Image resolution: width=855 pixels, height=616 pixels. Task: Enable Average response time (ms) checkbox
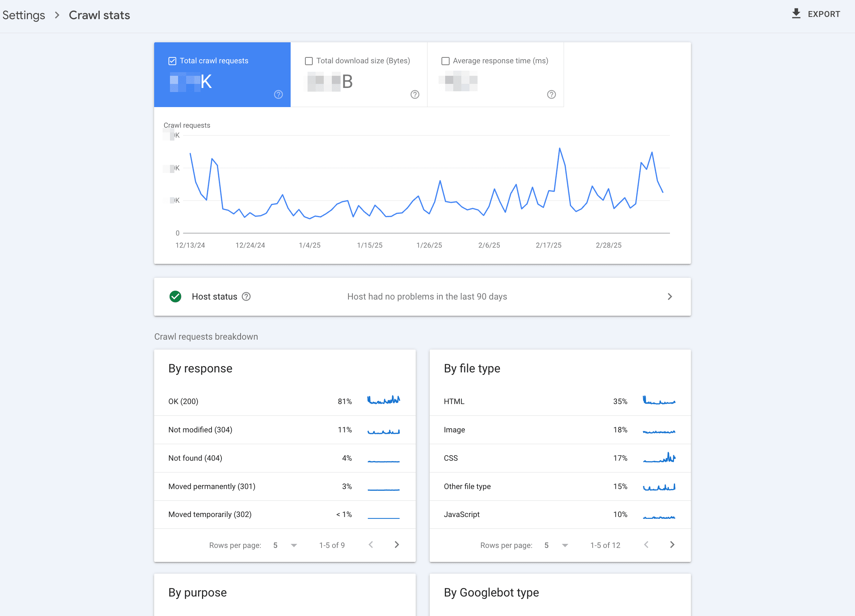445,61
